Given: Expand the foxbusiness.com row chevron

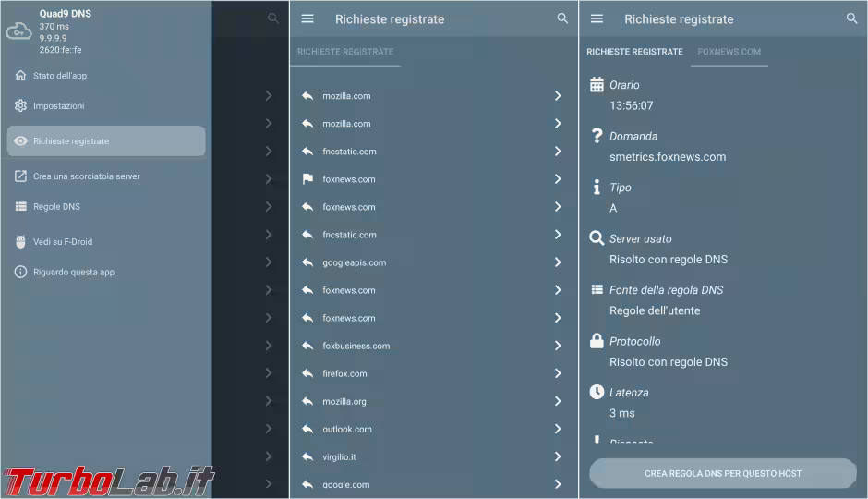Looking at the screenshot, I should point(558,346).
